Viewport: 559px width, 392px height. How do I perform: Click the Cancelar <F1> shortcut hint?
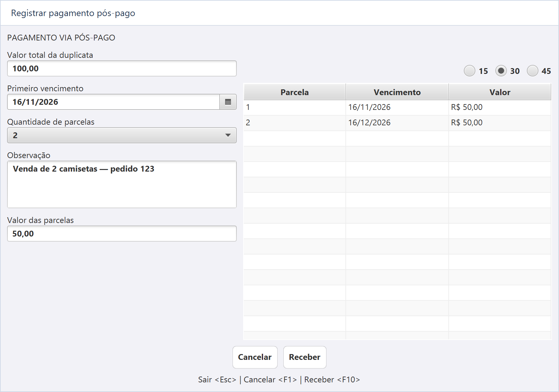pyautogui.click(x=270, y=379)
